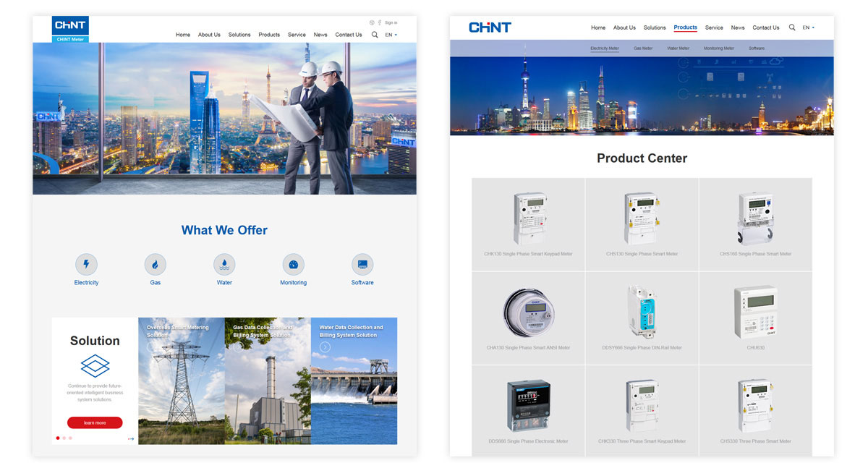Open the Monitoring gauge icon

click(x=293, y=264)
